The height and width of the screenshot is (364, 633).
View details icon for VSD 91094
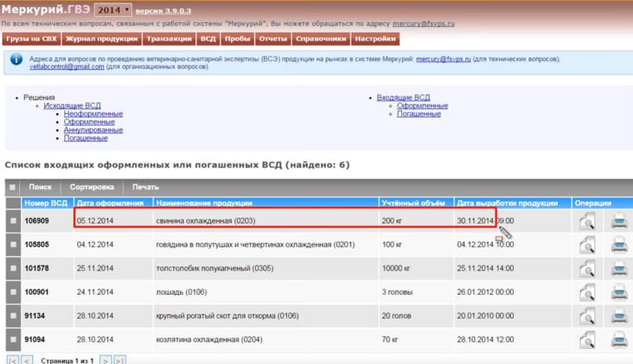click(587, 340)
